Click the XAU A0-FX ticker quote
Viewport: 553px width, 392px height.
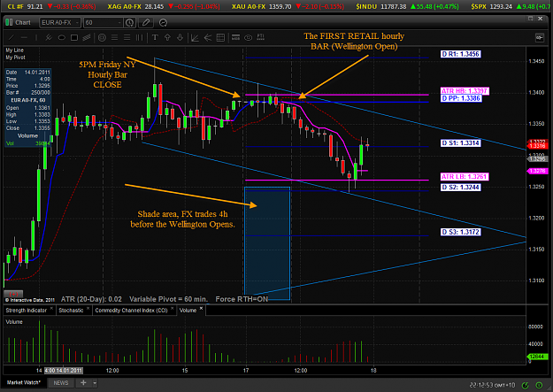288,6
